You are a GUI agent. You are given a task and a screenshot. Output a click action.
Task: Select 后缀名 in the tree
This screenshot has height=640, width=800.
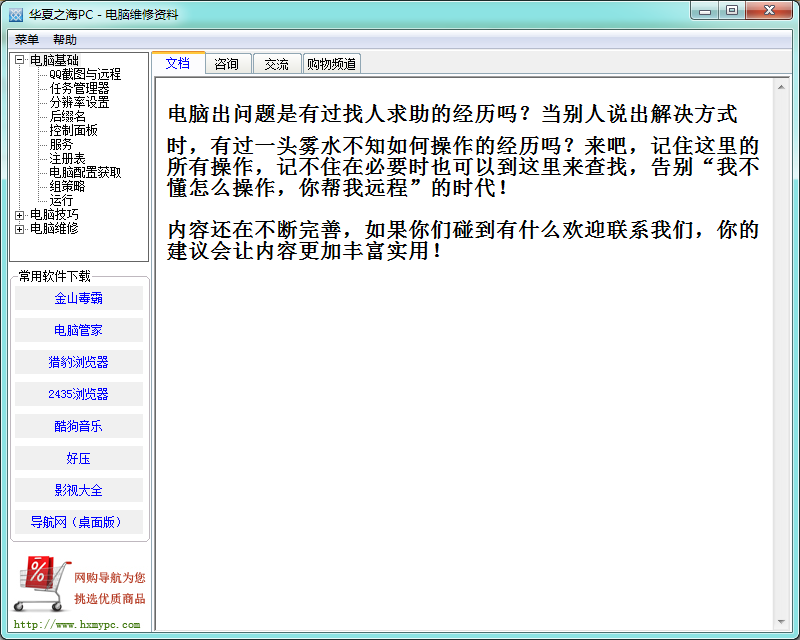point(67,116)
